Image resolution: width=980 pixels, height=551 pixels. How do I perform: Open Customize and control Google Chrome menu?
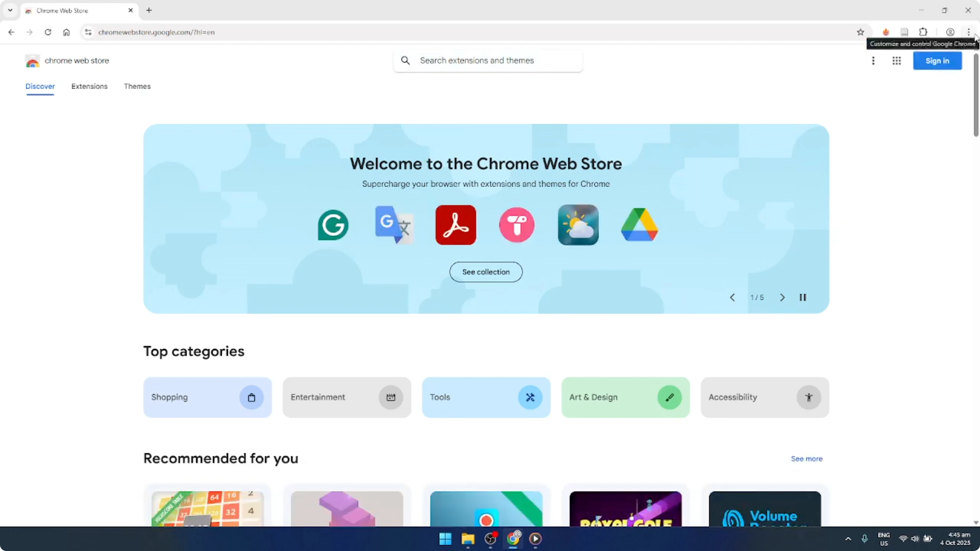(969, 32)
